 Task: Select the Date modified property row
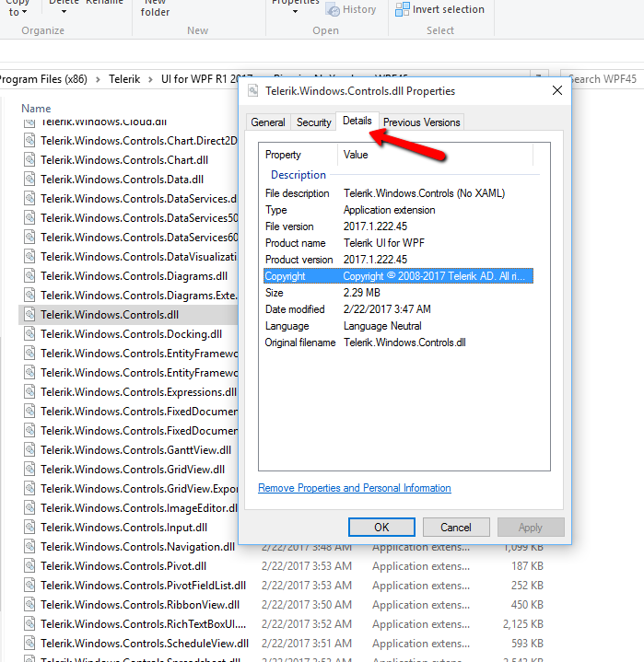pyautogui.click(x=398, y=309)
